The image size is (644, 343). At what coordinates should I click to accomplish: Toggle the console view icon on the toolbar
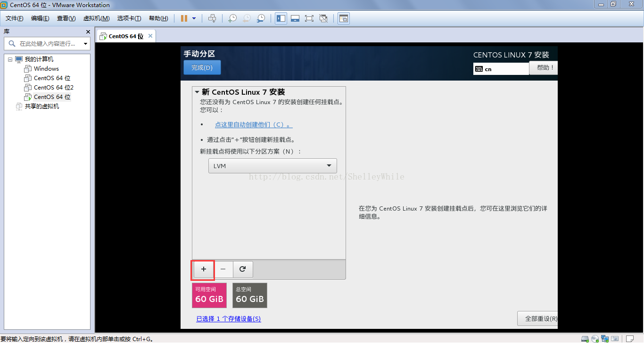[x=344, y=18]
